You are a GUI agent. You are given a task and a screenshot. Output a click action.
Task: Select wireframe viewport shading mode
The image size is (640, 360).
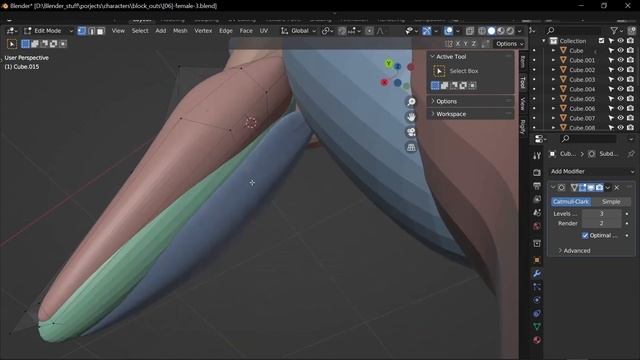(x=482, y=31)
